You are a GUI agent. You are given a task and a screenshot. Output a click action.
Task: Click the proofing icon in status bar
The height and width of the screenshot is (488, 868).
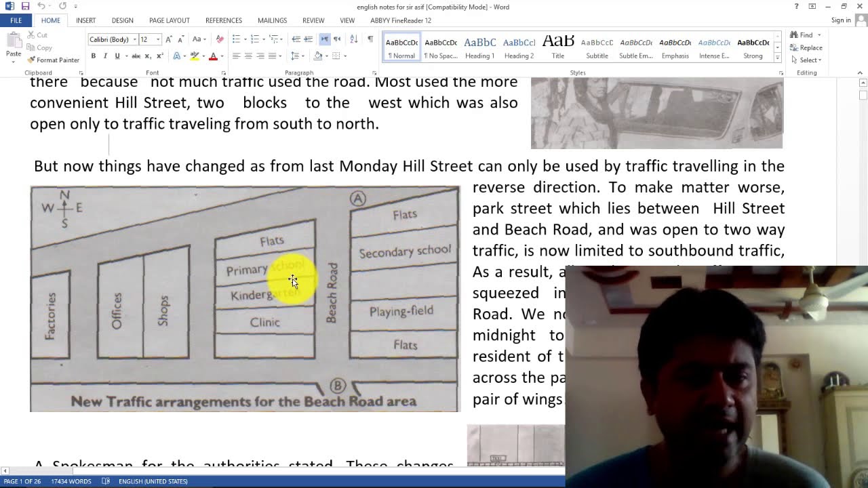[x=106, y=481]
